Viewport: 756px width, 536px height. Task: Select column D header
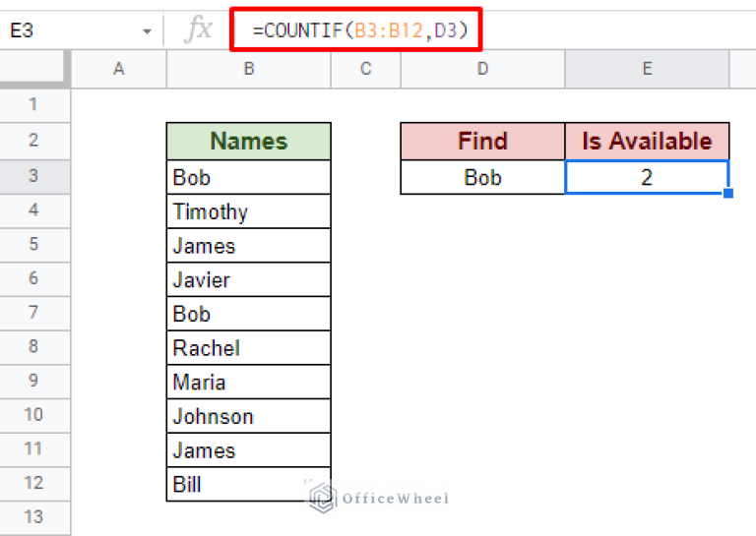click(x=482, y=68)
